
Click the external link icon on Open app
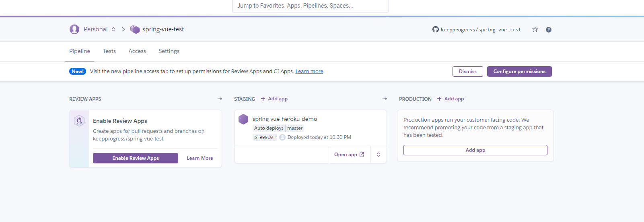coord(362,155)
